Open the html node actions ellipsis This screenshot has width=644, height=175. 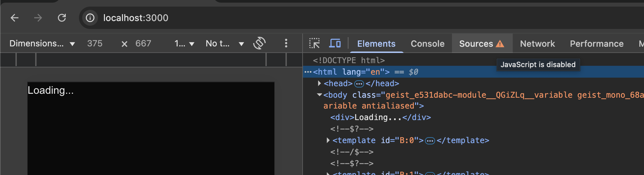tap(308, 72)
